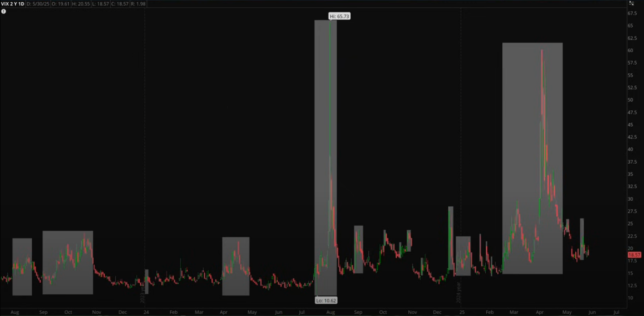Click the 40 level on the price axis
Image resolution: width=644 pixels, height=316 pixels.
[x=630, y=149]
